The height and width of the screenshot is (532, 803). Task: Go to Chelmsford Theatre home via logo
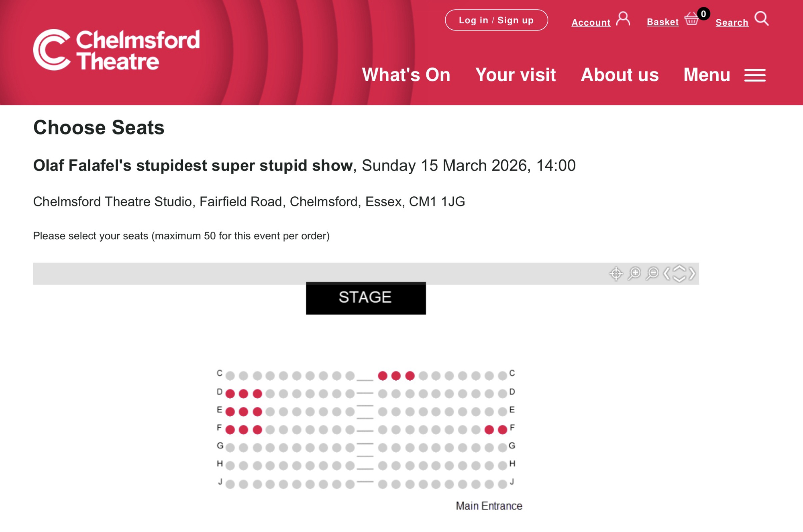click(116, 50)
